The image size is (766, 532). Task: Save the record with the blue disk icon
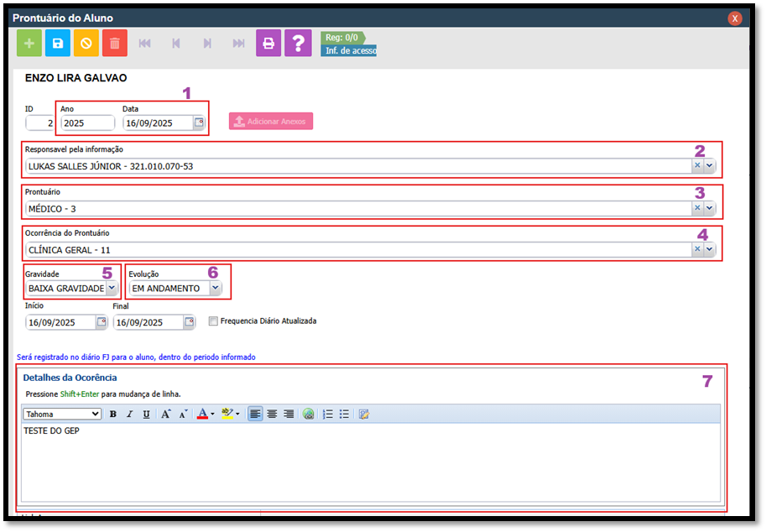(58, 43)
